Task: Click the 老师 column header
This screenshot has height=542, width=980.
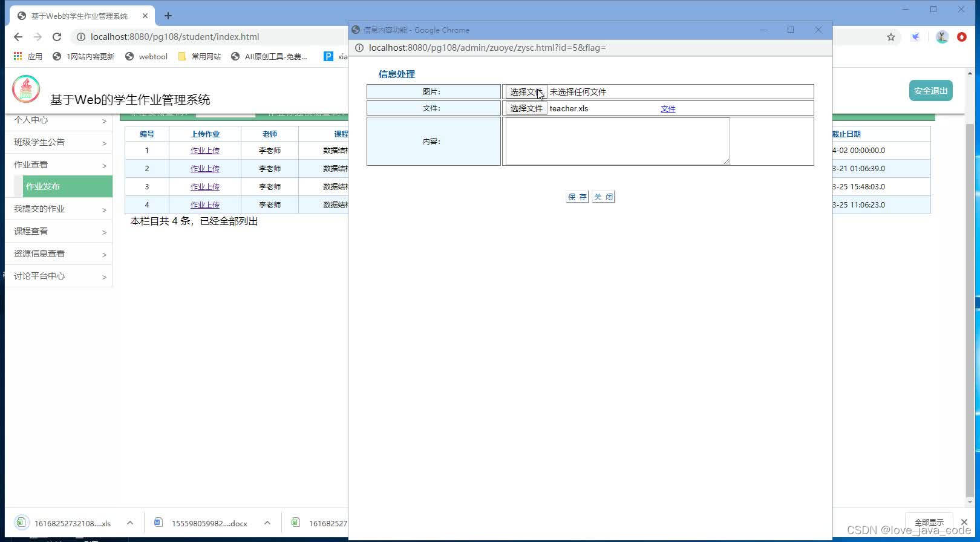Action: tap(270, 134)
